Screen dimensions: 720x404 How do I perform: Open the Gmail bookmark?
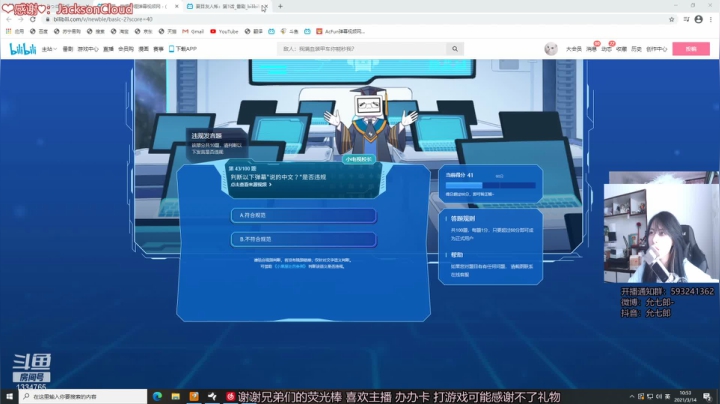[193, 31]
